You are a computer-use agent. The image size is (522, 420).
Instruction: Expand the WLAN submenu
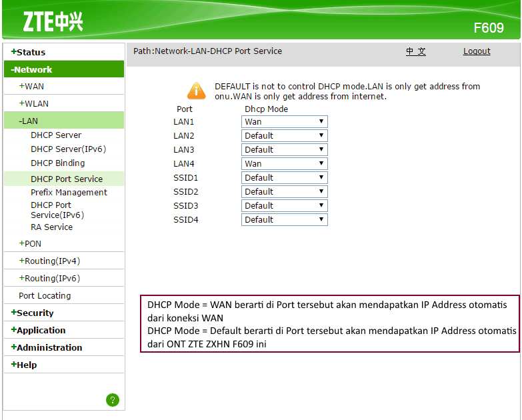33,103
